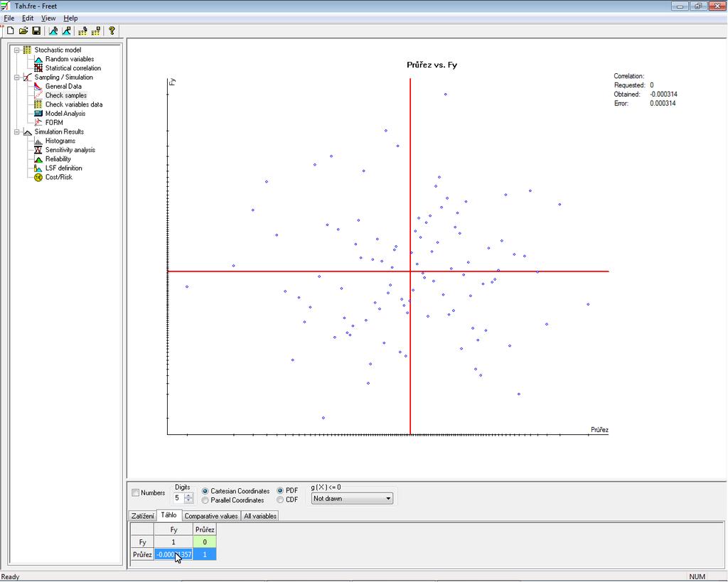Click the Fy column header
This screenshot has width=728, height=582.
[173, 529]
